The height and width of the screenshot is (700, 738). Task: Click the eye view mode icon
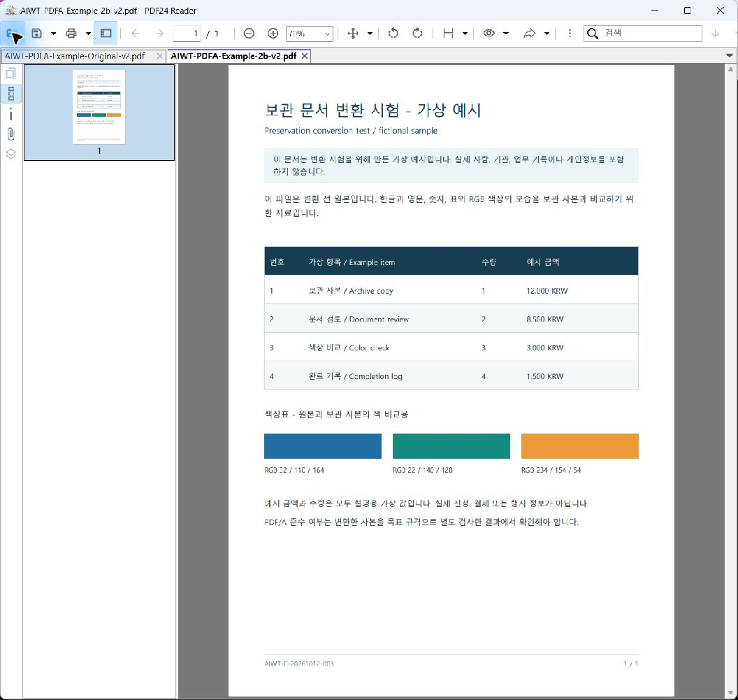[489, 34]
